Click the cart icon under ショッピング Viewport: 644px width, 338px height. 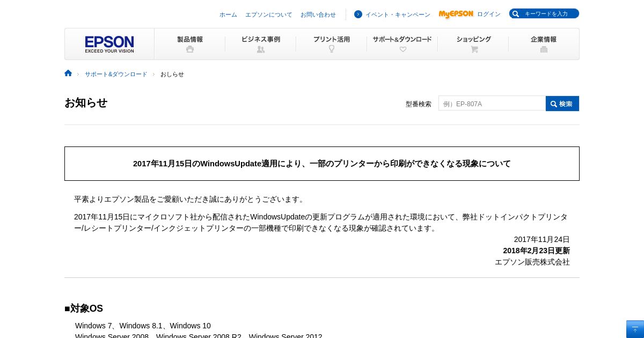click(x=474, y=49)
